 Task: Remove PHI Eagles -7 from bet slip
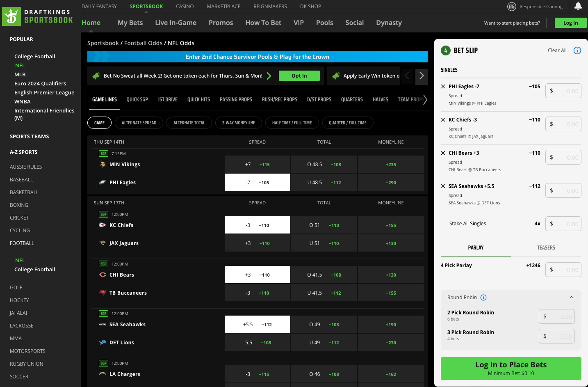click(443, 87)
